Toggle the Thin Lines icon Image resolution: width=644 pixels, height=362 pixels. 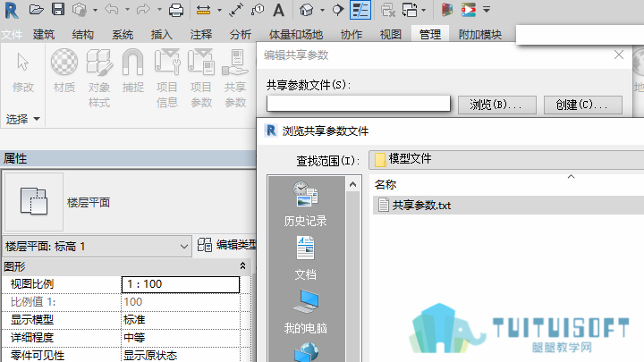point(360,10)
